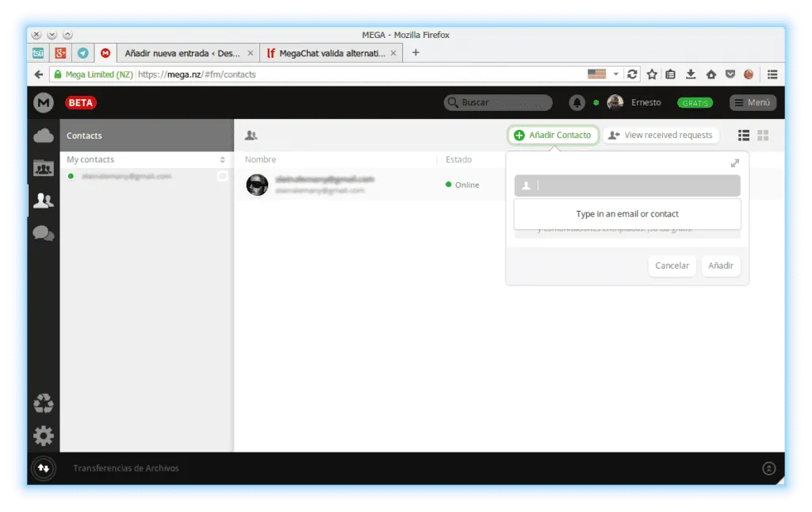Viewport: 812px width, 512px height.
Task: Open the chat conversations sidebar icon
Action: (44, 234)
